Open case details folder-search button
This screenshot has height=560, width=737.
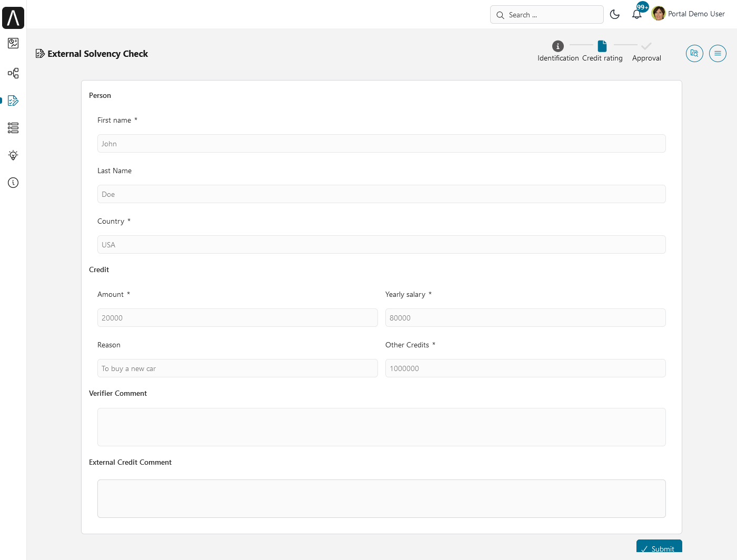(x=694, y=53)
